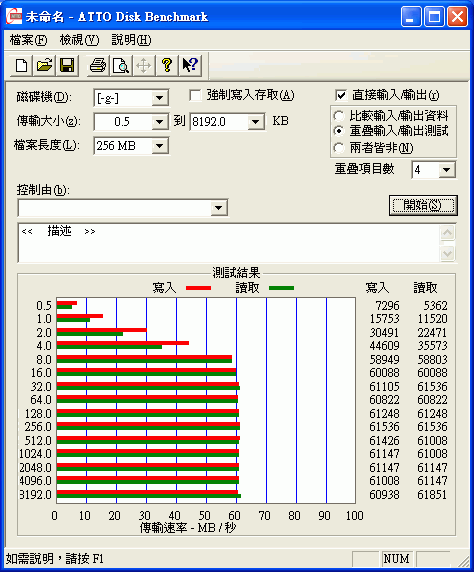The height and width of the screenshot is (572, 474).
Task: Open the 控制由 controller dropdown
Action: tap(219, 208)
